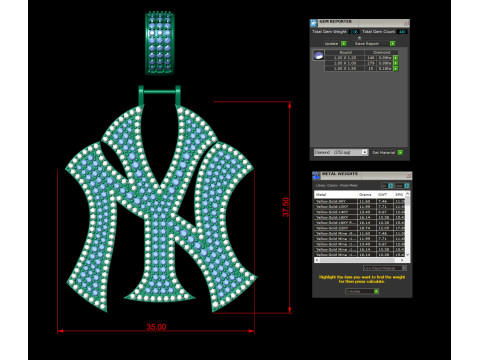The image size is (480, 360).
Task: Click the green Save Report arrow button
Action: pyautogui.click(x=393, y=44)
